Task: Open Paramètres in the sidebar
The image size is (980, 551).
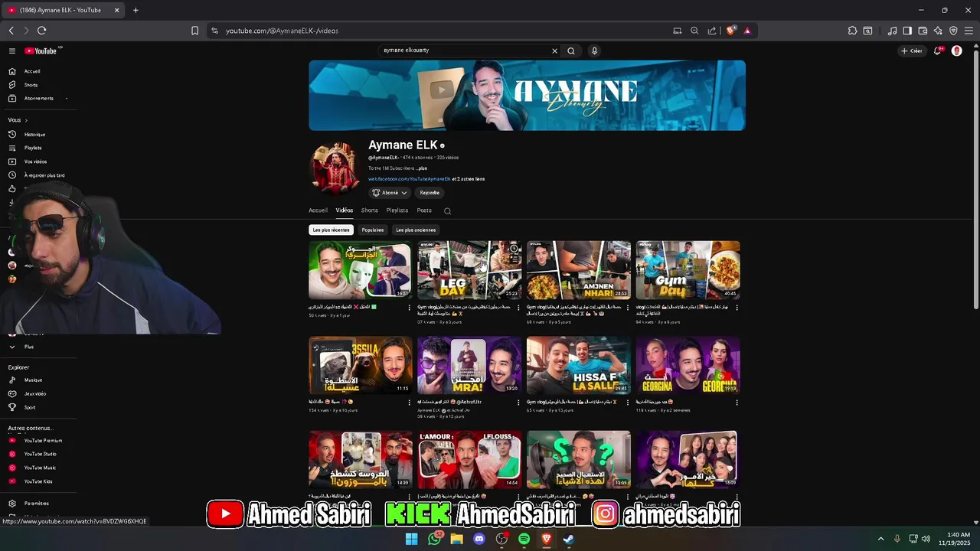Action: [x=36, y=503]
